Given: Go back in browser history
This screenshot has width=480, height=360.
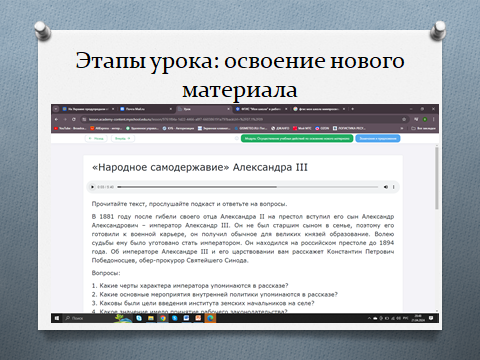Looking at the screenshot, I should pos(56,119).
